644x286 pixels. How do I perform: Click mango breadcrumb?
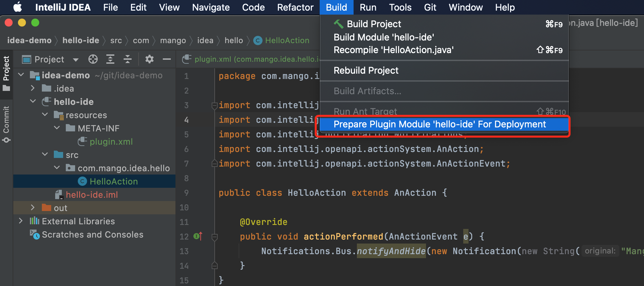point(173,40)
